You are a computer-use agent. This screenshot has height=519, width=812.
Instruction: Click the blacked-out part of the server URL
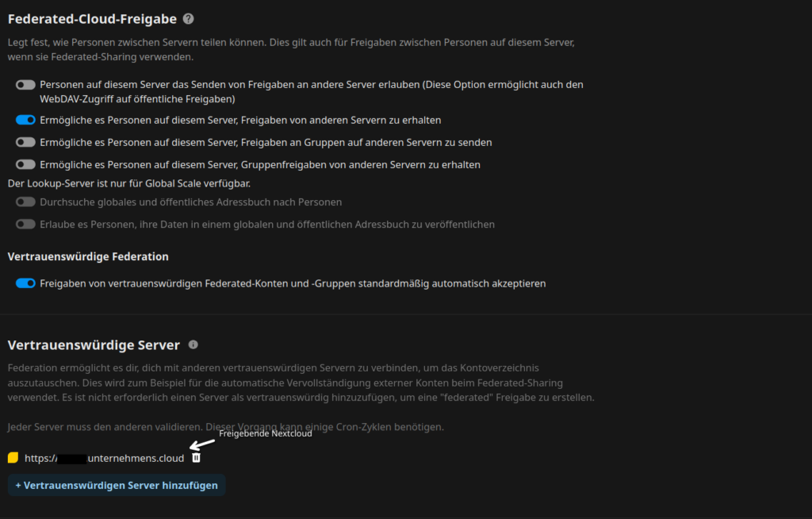pyautogui.click(x=72, y=459)
